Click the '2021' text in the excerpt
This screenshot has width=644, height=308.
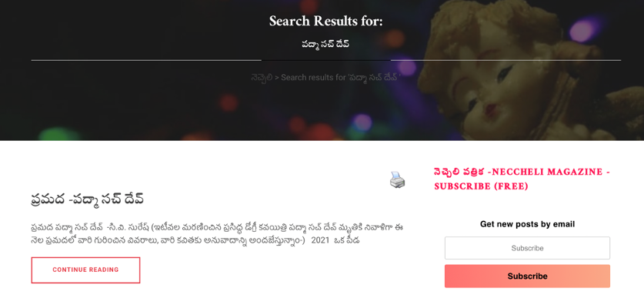coord(320,240)
